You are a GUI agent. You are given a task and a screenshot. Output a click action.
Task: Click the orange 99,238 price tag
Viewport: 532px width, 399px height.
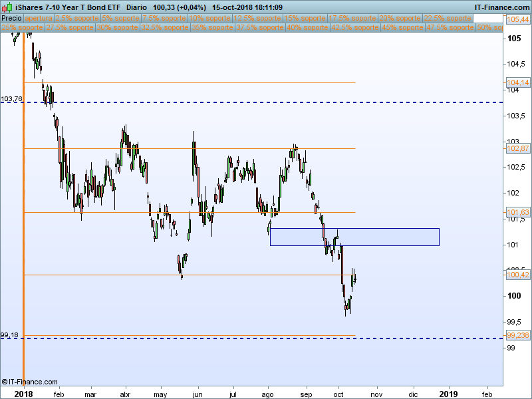[517, 335]
